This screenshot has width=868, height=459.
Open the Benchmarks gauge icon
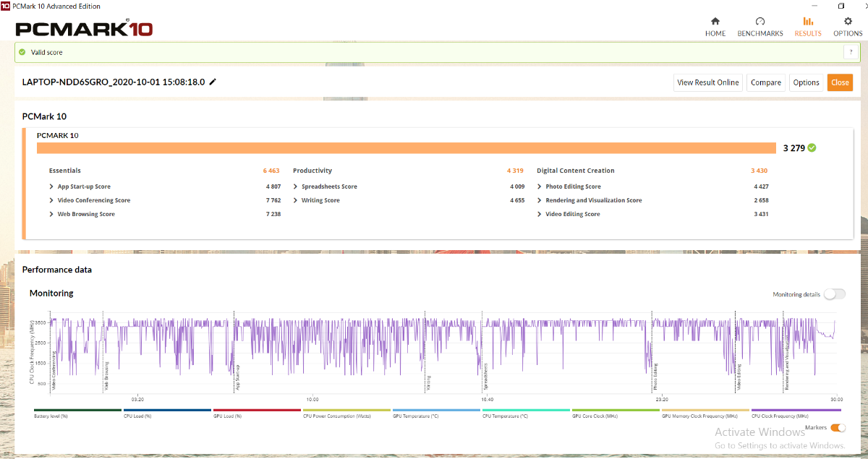point(760,22)
